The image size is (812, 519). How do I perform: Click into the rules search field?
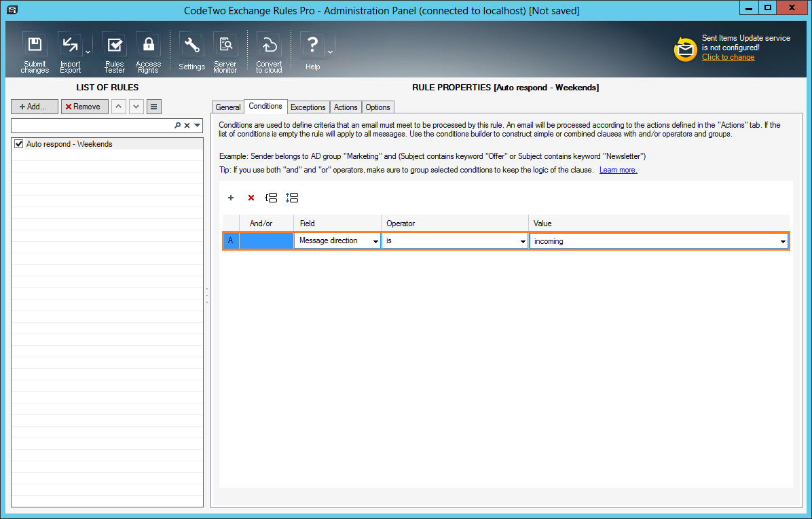92,126
